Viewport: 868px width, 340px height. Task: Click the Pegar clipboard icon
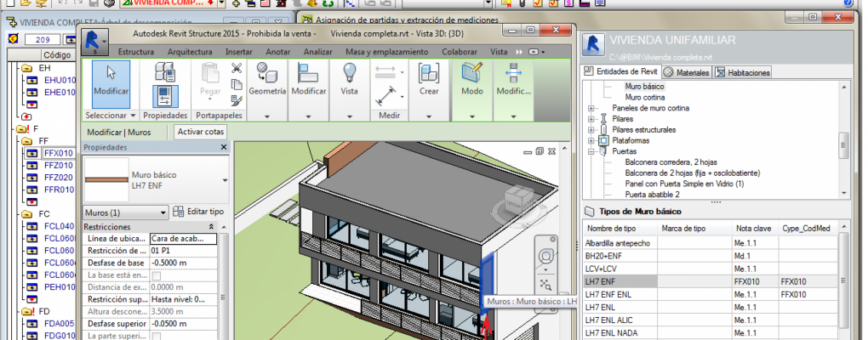[210, 74]
